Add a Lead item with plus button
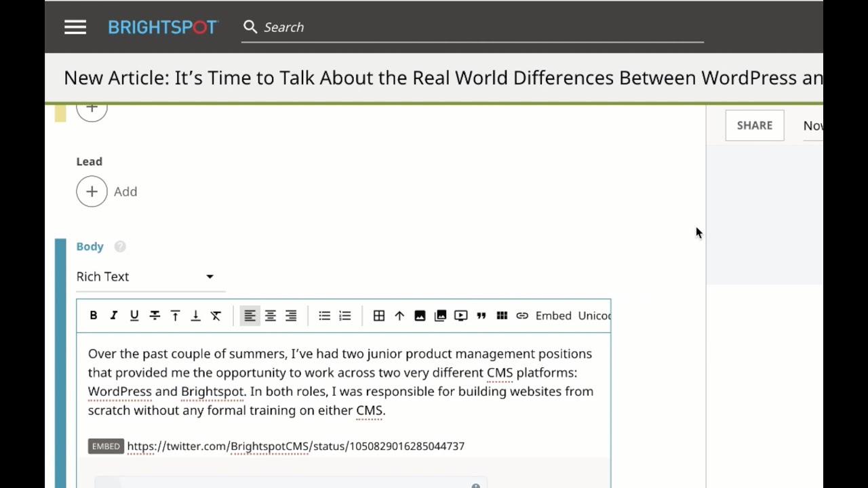The image size is (868, 488). click(x=92, y=192)
